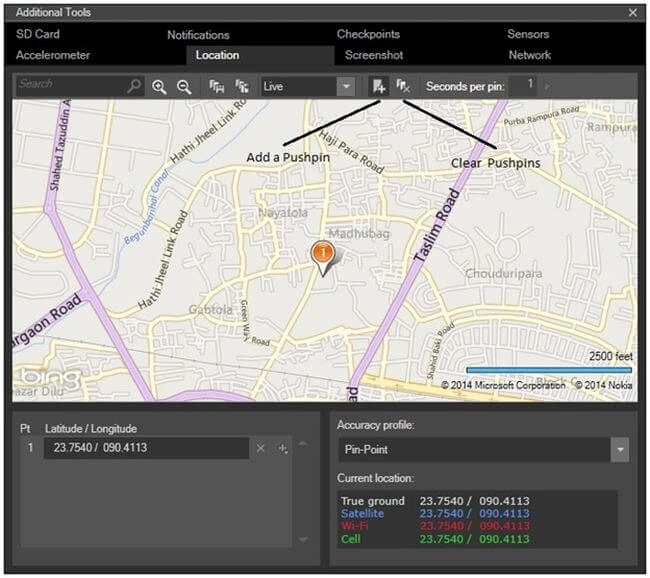
Task: Click the play route arrow icon
Action: tap(548, 86)
